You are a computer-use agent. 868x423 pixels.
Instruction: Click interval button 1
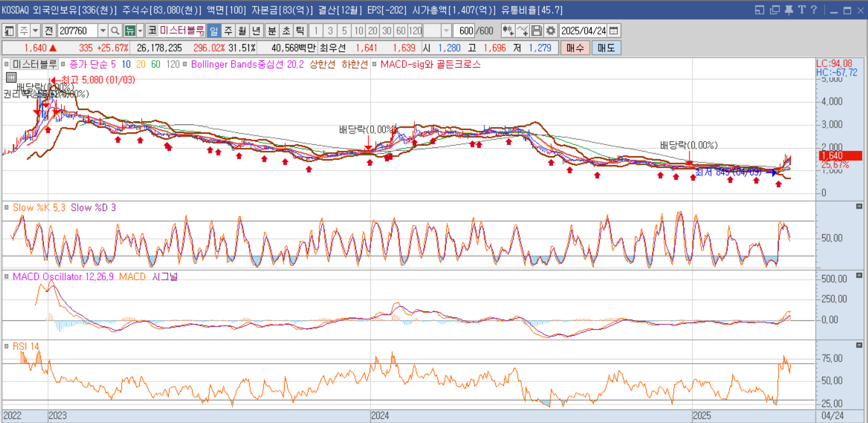coord(316,31)
